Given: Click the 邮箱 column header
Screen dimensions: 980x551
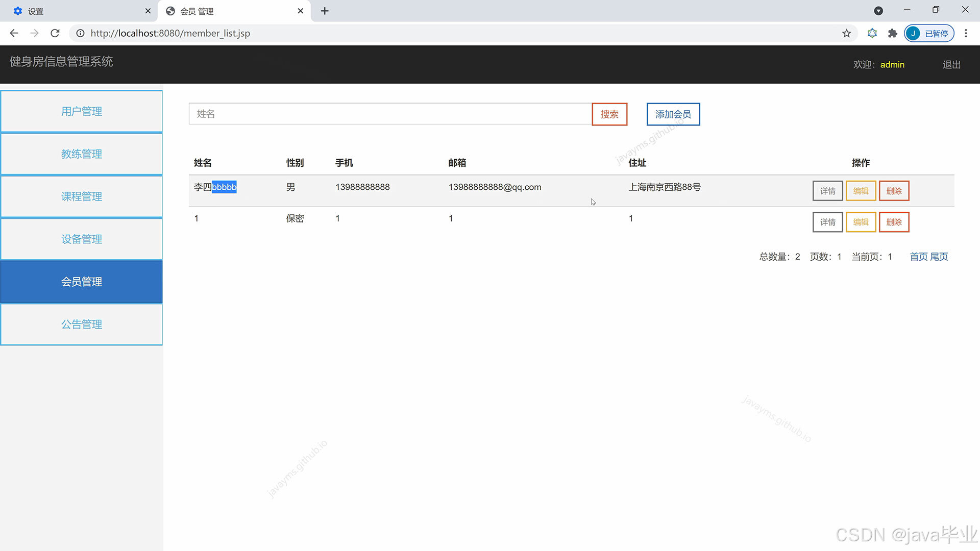Looking at the screenshot, I should [457, 163].
